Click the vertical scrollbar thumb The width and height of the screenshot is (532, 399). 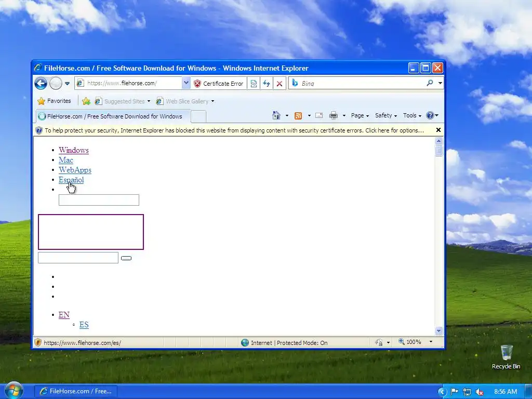438,150
